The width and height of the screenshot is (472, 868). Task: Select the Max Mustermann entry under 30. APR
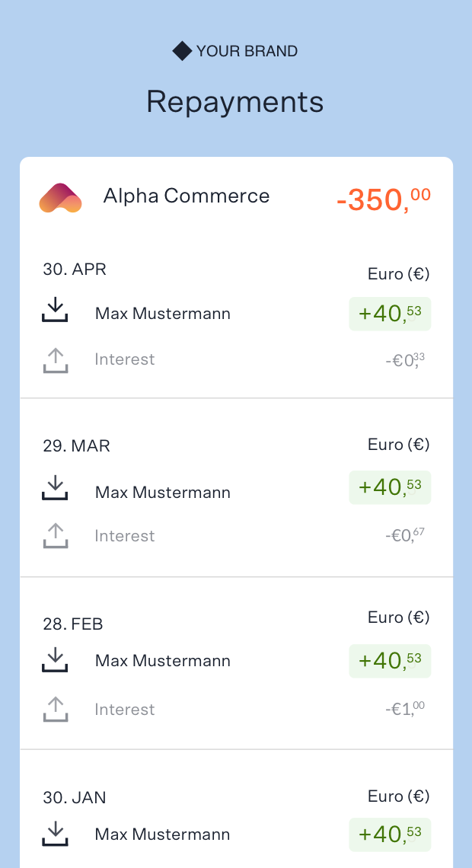coord(162,313)
